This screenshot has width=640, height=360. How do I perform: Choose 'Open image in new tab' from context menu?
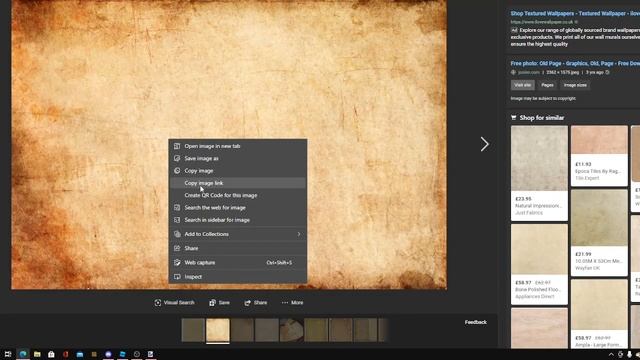[x=238, y=146]
